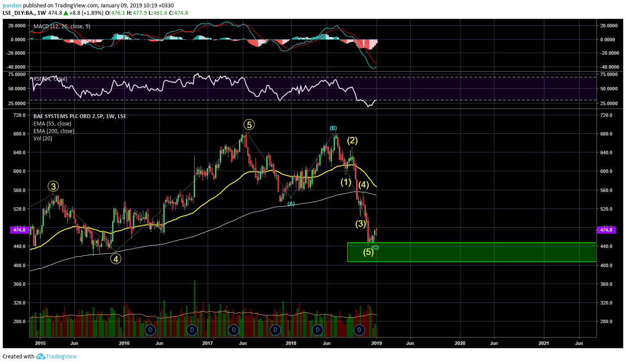The width and height of the screenshot is (626, 364).
Task: Select the dividend D marker nearest April 2017
Action: point(234,330)
